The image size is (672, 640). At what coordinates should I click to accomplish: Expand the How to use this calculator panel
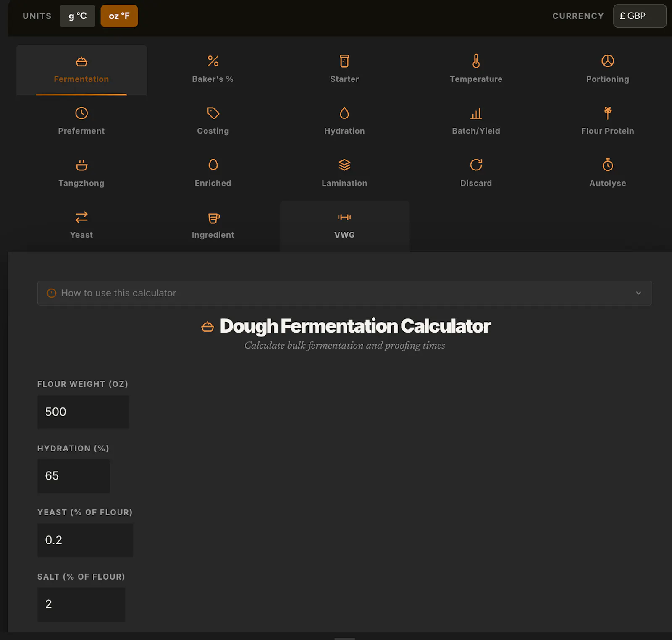coord(344,293)
